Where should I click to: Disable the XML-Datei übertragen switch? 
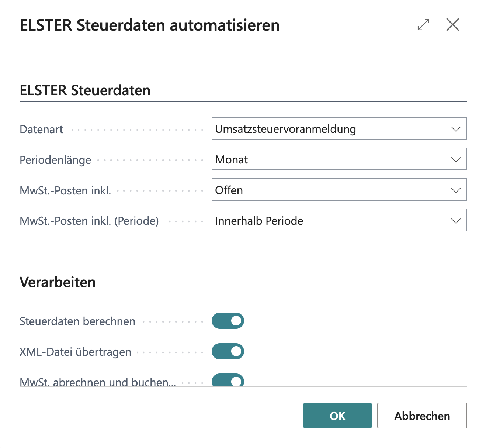pos(228,351)
